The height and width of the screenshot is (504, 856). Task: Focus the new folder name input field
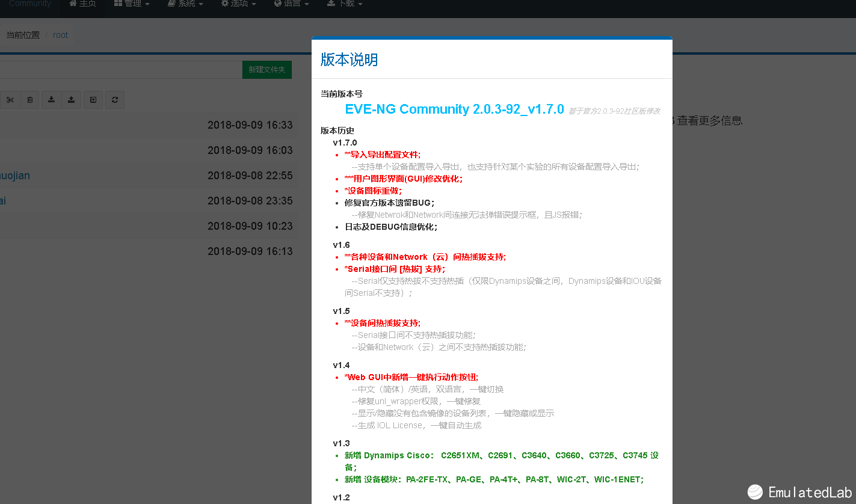click(x=120, y=70)
